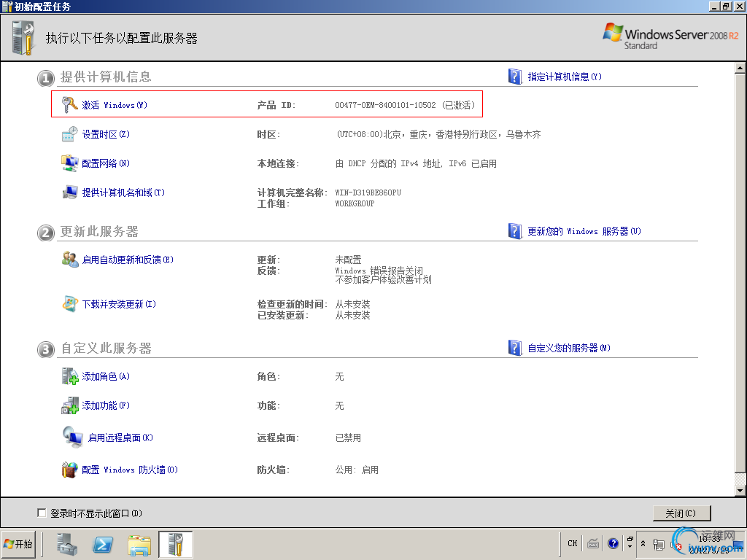747x560 pixels.
Task: Click the update icon for 下载并安装更新
Action: point(69,304)
